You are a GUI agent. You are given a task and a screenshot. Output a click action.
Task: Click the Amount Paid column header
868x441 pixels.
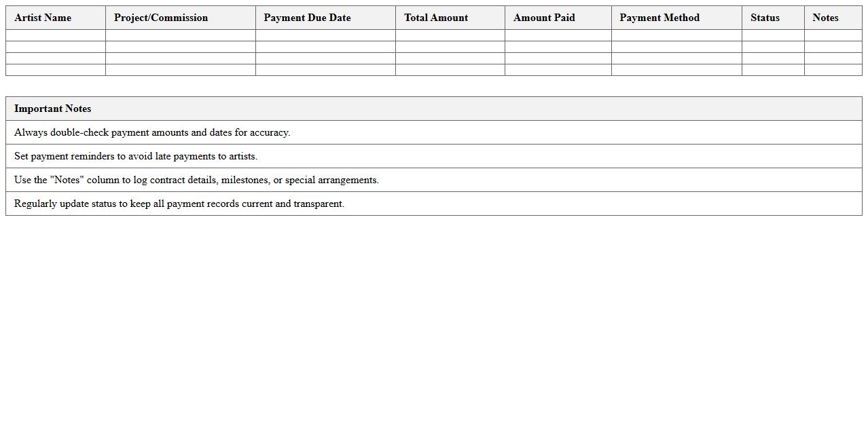(544, 18)
